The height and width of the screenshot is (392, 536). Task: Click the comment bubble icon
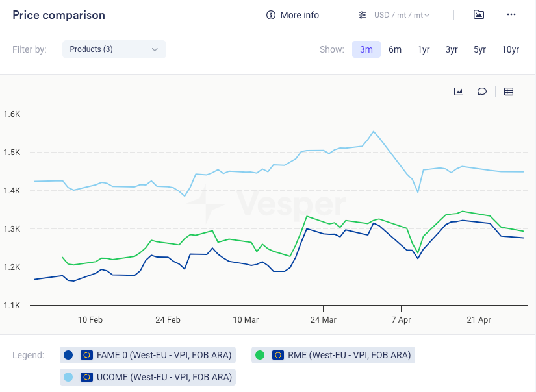481,92
